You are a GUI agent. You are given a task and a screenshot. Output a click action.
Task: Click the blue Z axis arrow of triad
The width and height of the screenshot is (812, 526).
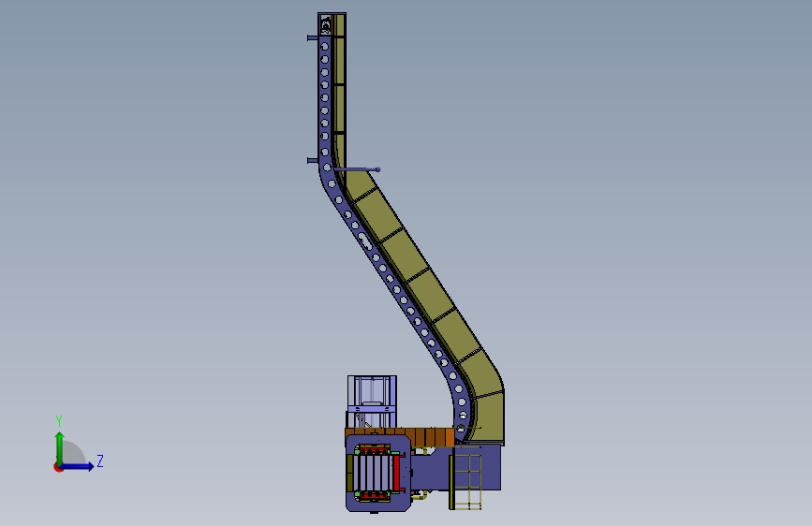coord(78,466)
